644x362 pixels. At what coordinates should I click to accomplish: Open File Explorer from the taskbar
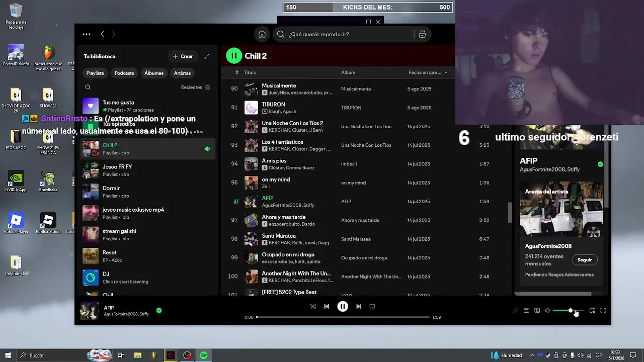[137, 355]
